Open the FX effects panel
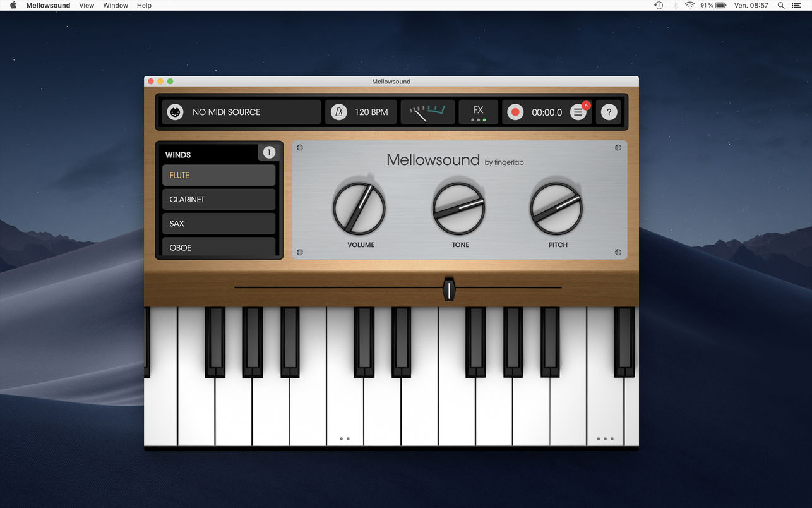Viewport: 812px width, 508px height. pyautogui.click(x=478, y=112)
